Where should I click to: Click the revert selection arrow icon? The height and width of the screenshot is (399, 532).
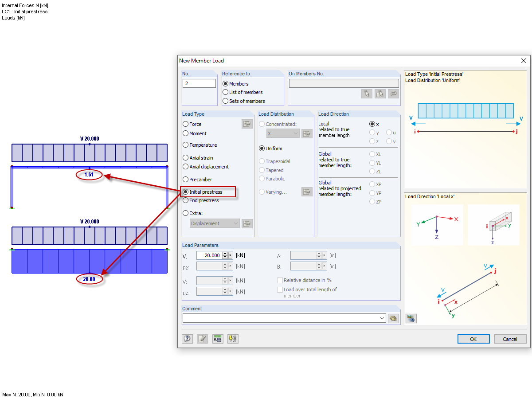pyautogui.click(x=393, y=94)
